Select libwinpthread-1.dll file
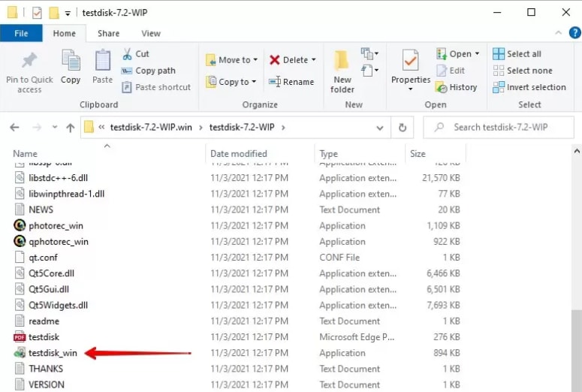Image resolution: width=582 pixels, height=392 pixels. [66, 194]
